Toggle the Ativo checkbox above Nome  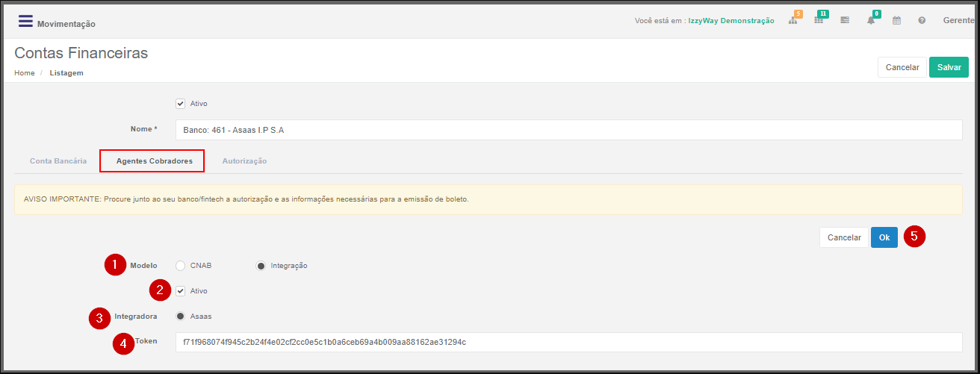point(180,104)
